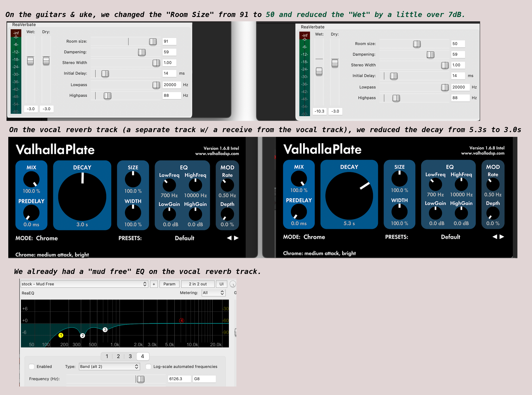
Task: Click next preset arrow in left ValhallaPlate
Action: pos(236,238)
